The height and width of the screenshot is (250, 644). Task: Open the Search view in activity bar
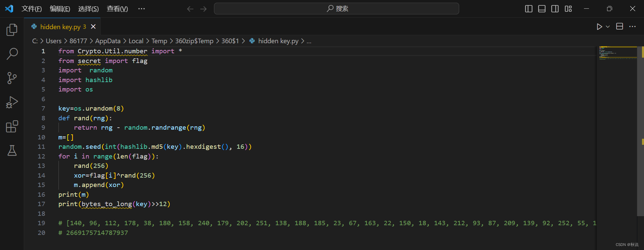click(12, 54)
